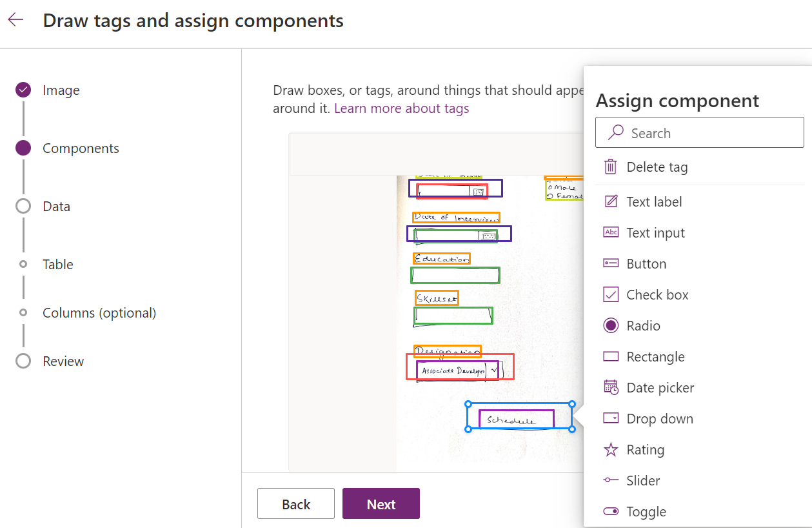The height and width of the screenshot is (528, 812).
Task: Select the Rectangle component icon
Action: pos(610,356)
